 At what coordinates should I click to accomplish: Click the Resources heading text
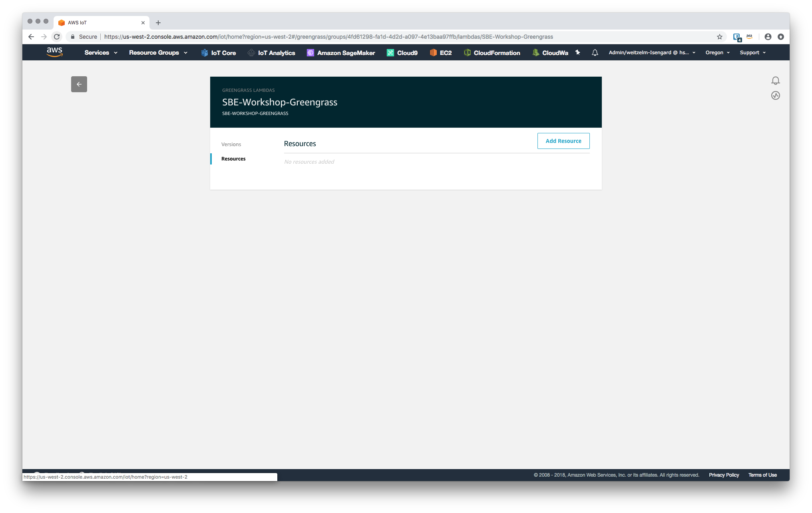pos(300,144)
